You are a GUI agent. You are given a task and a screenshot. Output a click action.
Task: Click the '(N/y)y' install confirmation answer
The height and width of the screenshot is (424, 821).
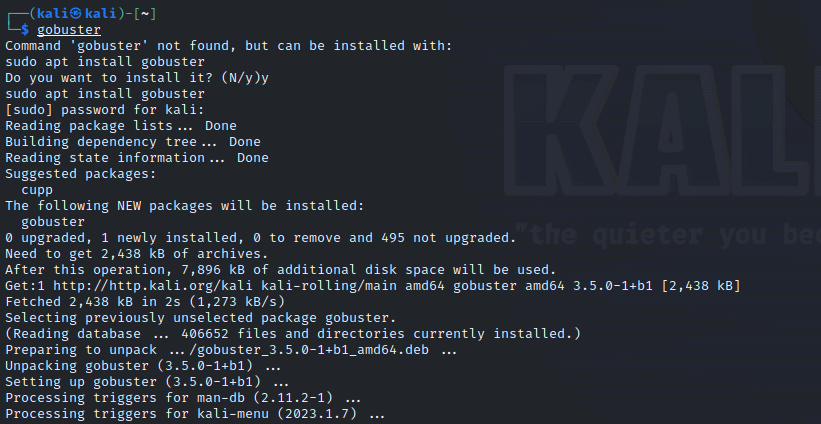245,78
